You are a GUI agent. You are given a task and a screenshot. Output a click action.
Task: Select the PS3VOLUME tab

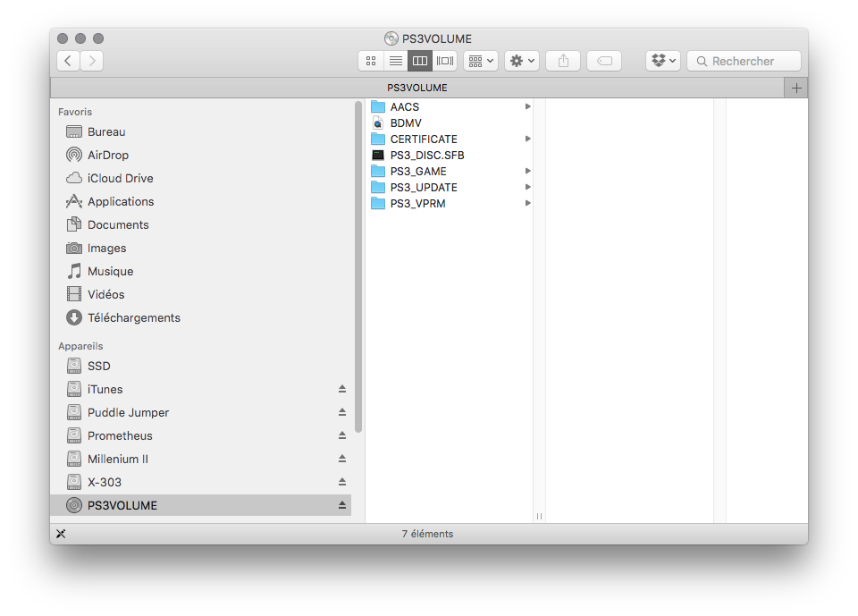417,88
